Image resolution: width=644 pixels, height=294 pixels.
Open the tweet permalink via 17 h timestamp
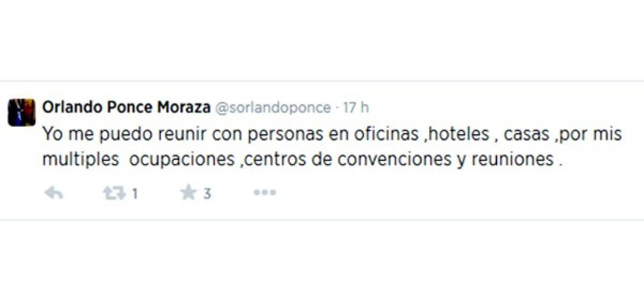pos(356,107)
